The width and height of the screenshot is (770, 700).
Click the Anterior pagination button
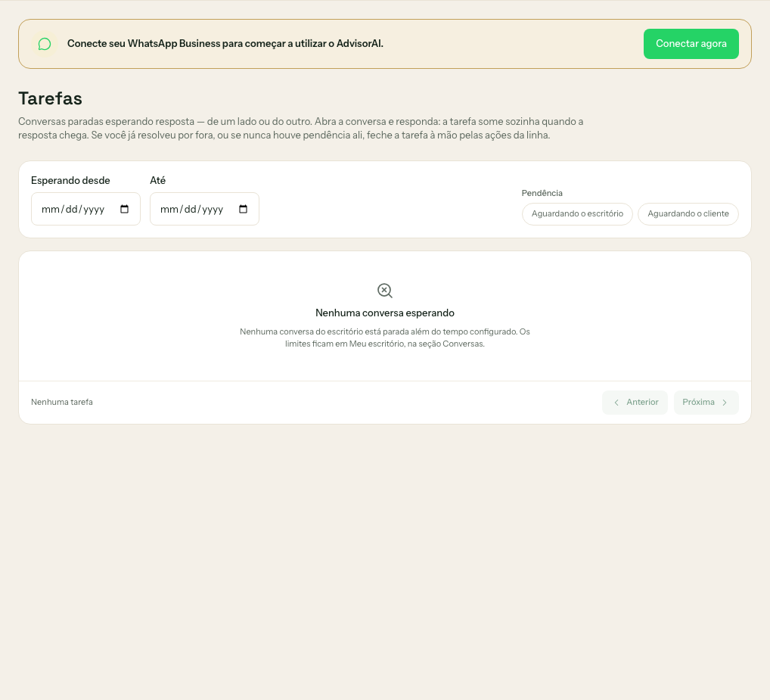click(x=635, y=403)
